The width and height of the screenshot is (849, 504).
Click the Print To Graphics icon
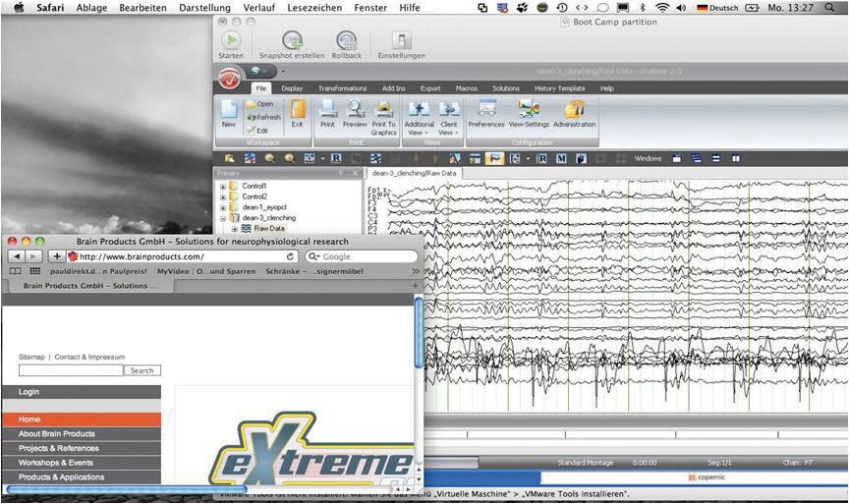click(x=384, y=109)
